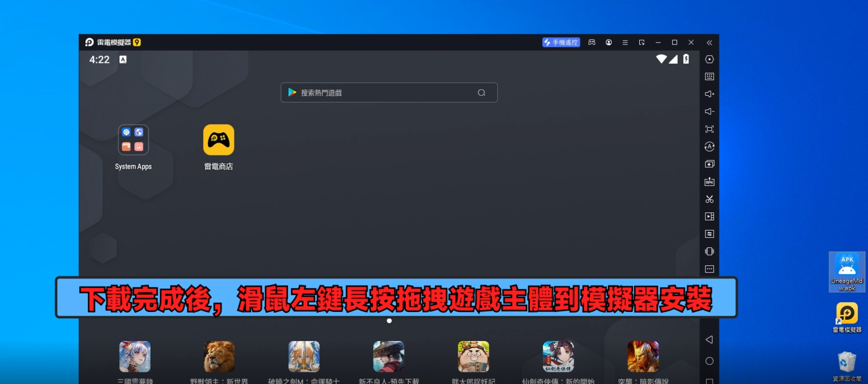Click the search 搜索熱門遊戲 input field
This screenshot has height=384, width=868.
pyautogui.click(x=389, y=92)
